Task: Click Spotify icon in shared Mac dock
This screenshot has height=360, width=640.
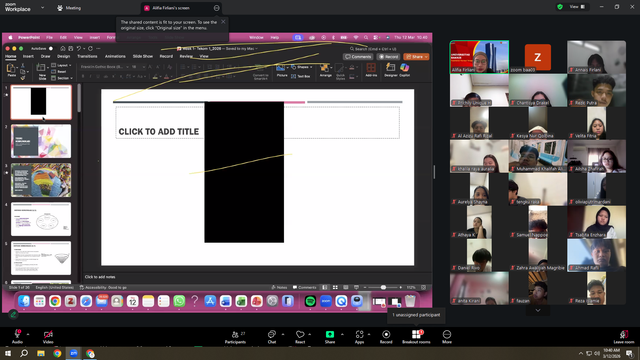Action: pyautogui.click(x=310, y=301)
